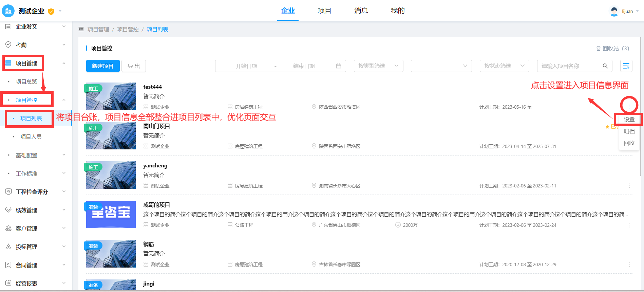Click the 企业发文 document icon in sidebar
Screen dimensions: 644x292
tap(8, 26)
